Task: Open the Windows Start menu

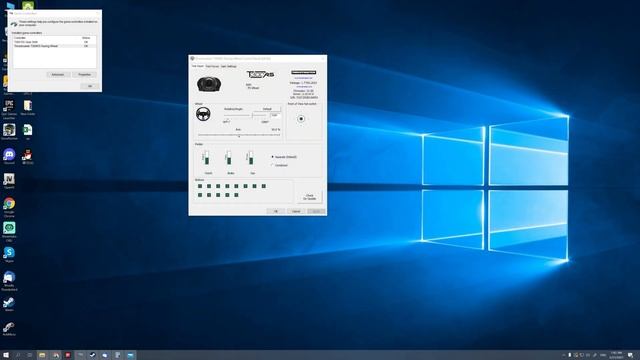Action: [6, 355]
